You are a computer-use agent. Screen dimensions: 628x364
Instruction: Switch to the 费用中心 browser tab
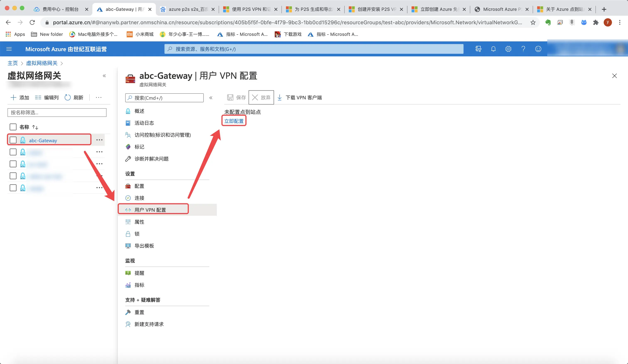tap(60, 9)
